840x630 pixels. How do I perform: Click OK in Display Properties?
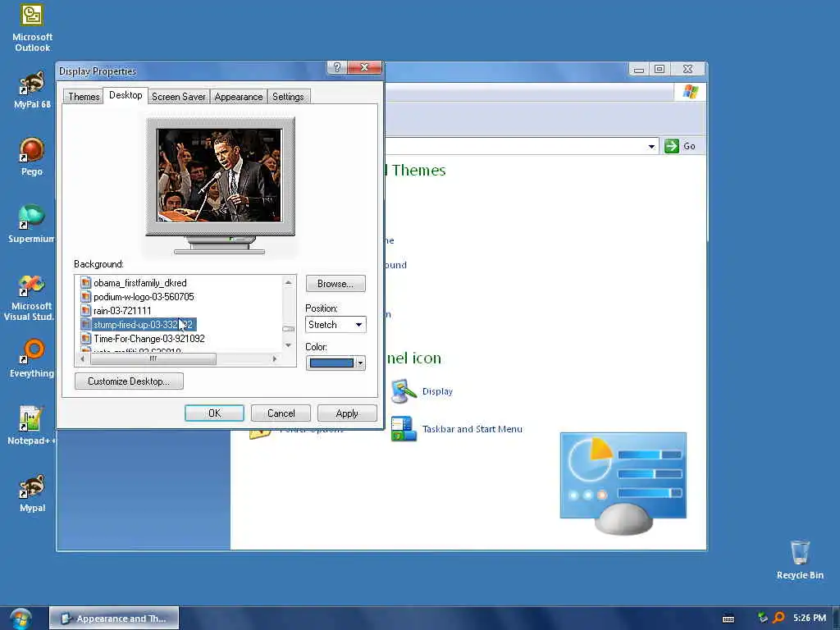coord(214,413)
